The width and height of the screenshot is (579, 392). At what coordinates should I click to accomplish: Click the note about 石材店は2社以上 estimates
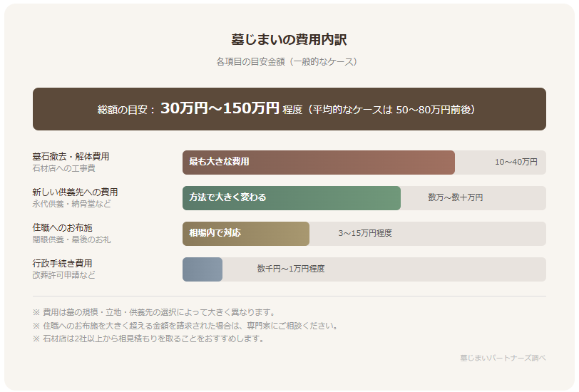[x=148, y=339]
